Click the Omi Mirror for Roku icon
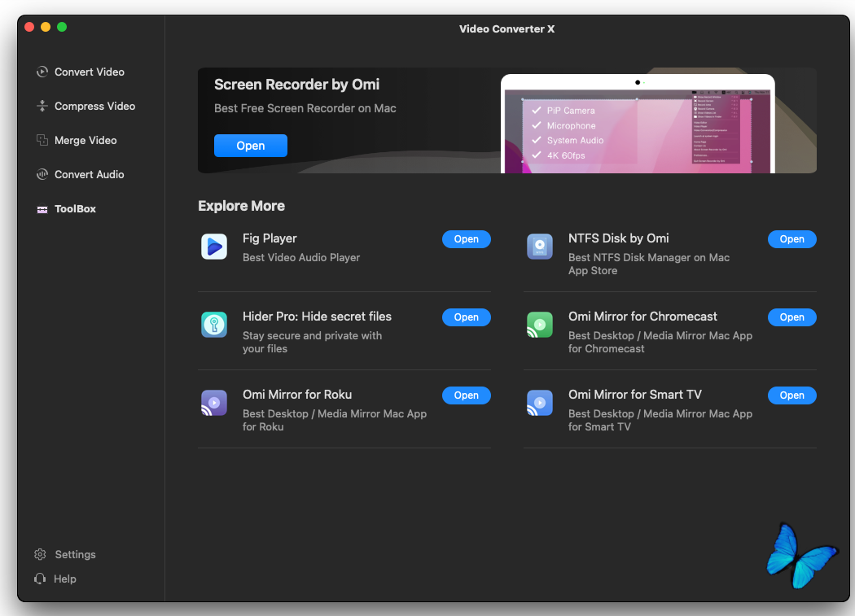This screenshot has width=855, height=616. pyautogui.click(x=214, y=403)
